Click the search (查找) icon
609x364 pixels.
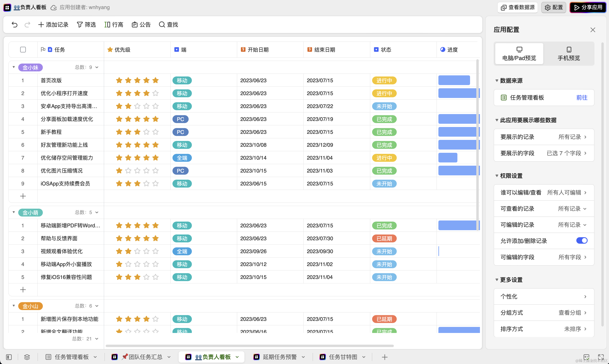click(x=162, y=25)
